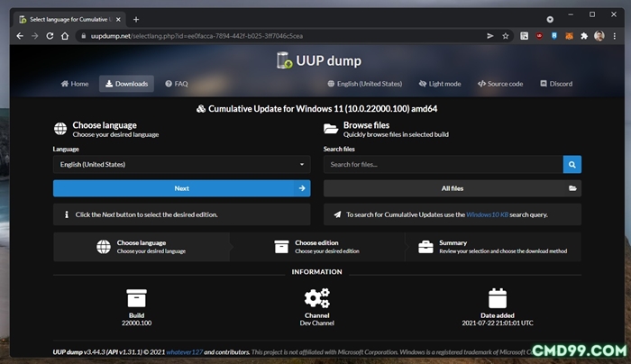
Task: Go back to the previous page
Action: 20,36
